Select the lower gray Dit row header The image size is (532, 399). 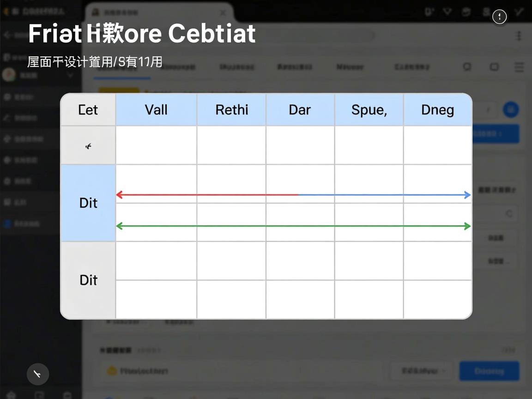(88, 280)
